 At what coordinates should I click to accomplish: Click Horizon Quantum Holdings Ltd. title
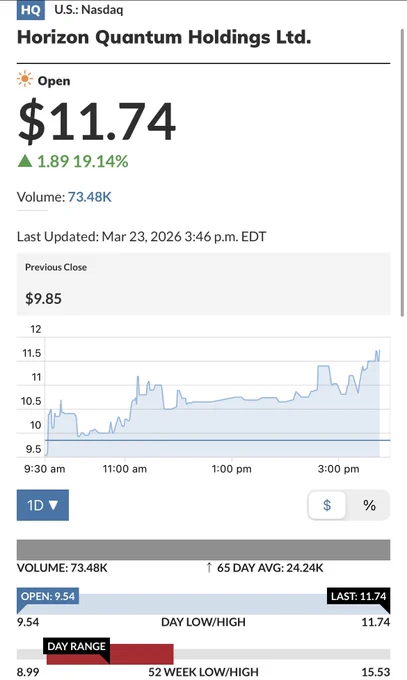pos(164,37)
